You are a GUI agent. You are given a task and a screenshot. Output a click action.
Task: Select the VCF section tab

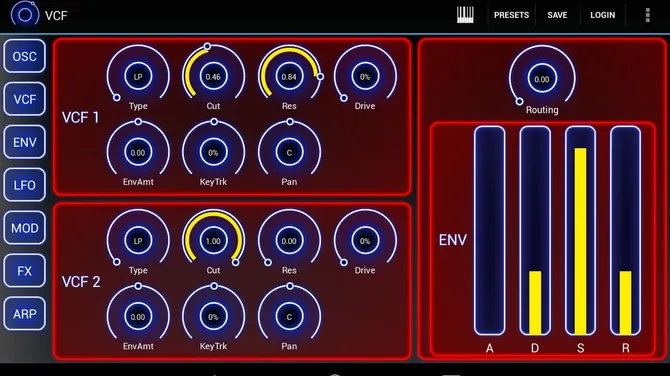tap(24, 99)
